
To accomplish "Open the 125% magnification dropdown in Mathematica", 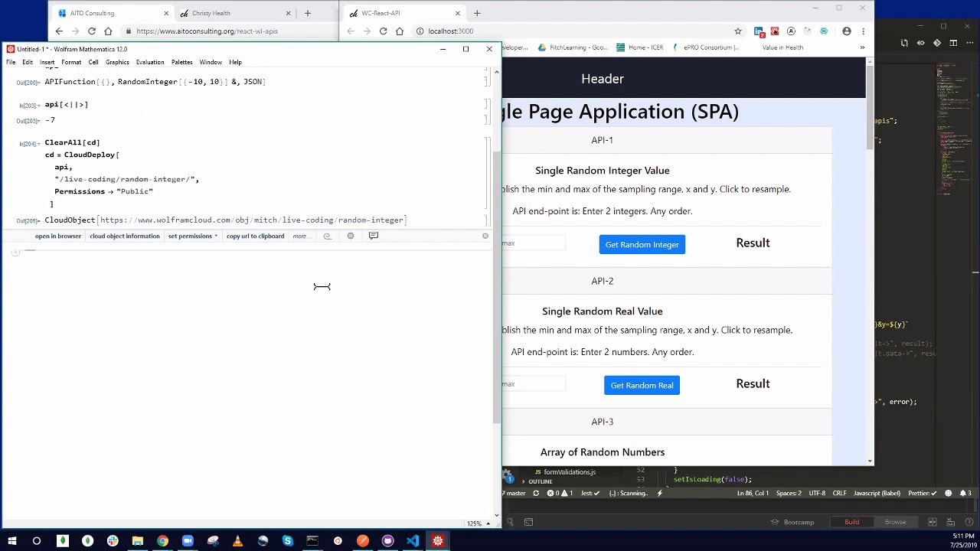I will [x=477, y=523].
